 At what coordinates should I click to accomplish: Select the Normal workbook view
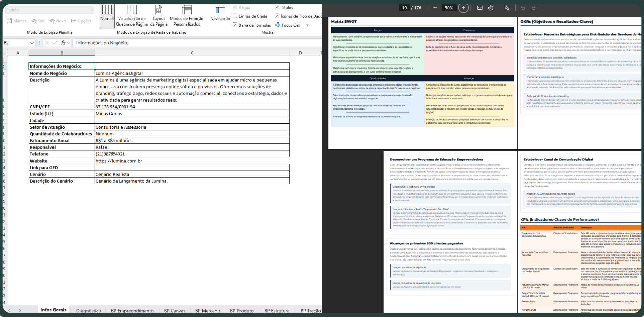tap(107, 15)
